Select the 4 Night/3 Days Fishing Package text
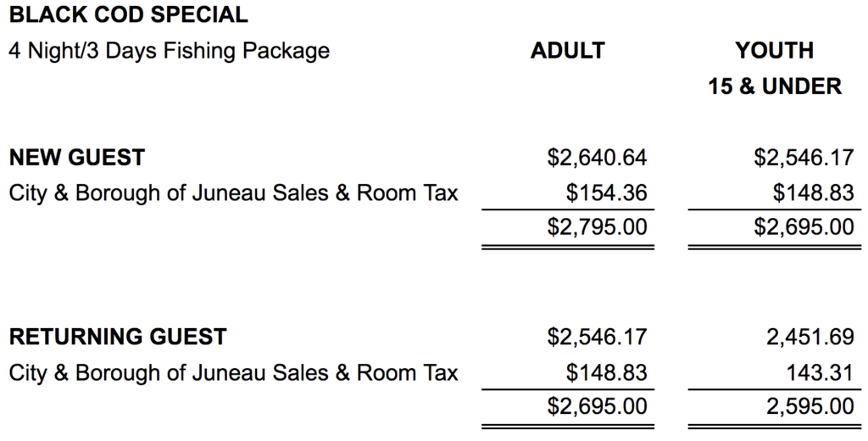 (x=170, y=51)
